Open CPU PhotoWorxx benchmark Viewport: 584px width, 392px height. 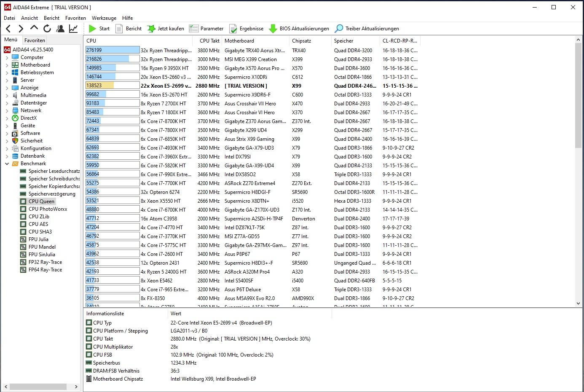48,209
